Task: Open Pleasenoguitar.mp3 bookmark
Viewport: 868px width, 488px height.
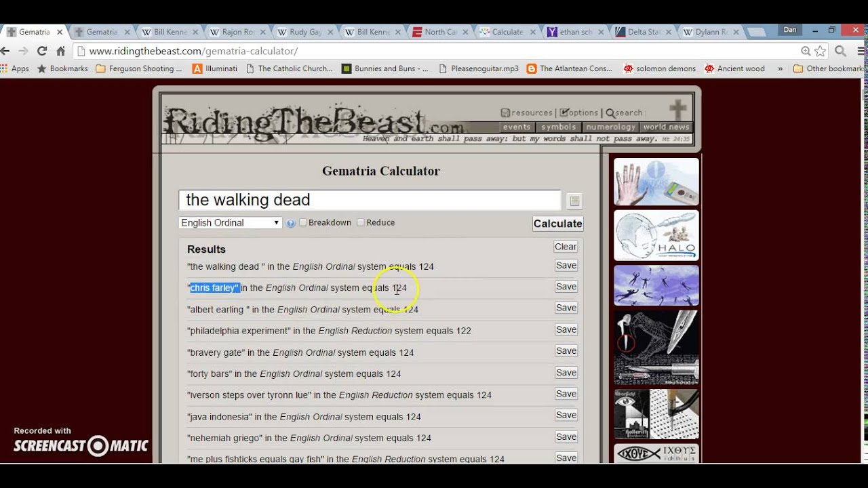Action: [479, 68]
